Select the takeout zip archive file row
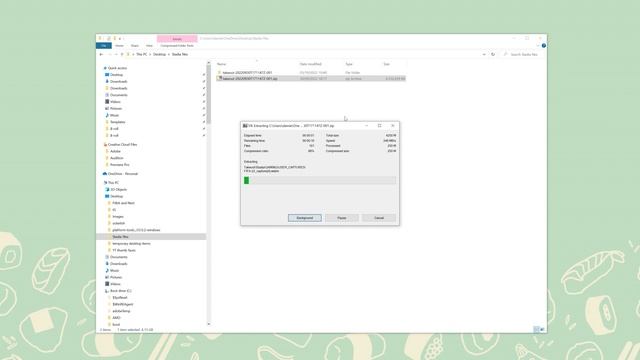Image resolution: width=640 pixels, height=360 pixels. pos(311,78)
